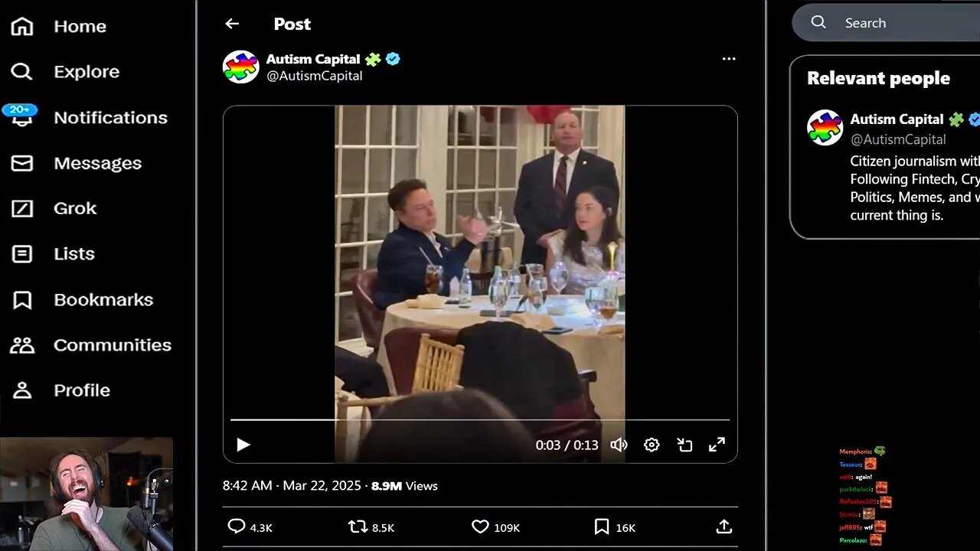The height and width of the screenshot is (551, 980).
Task: Play the video in the post
Action: pos(243,445)
